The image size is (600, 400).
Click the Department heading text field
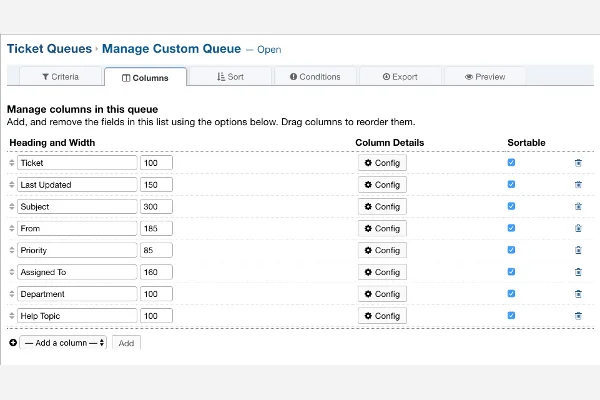click(x=77, y=294)
